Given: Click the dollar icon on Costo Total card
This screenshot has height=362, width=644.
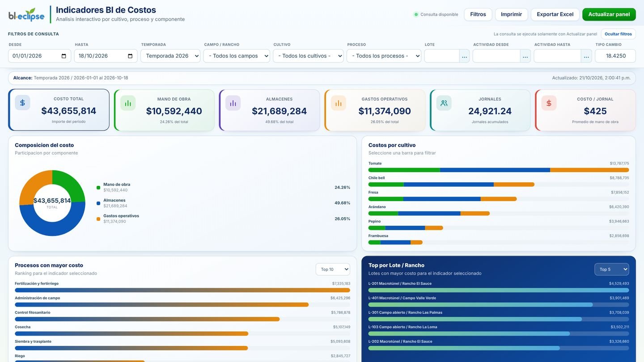Looking at the screenshot, I should point(22,103).
